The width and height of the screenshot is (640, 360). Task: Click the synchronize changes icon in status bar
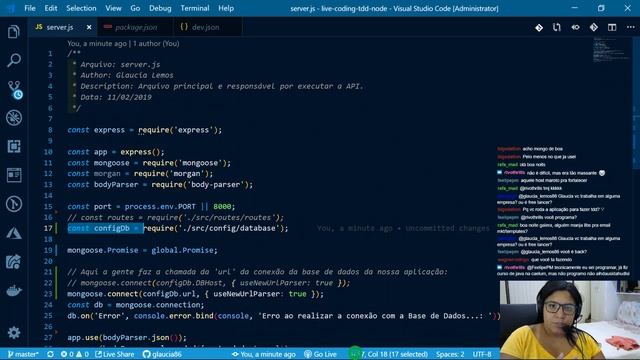(x=50, y=354)
